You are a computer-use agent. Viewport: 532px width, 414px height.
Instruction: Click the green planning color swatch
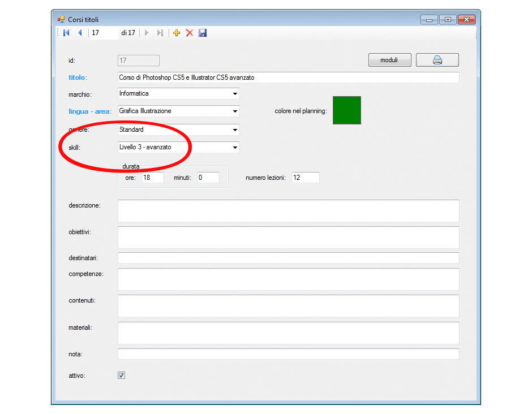click(x=347, y=110)
